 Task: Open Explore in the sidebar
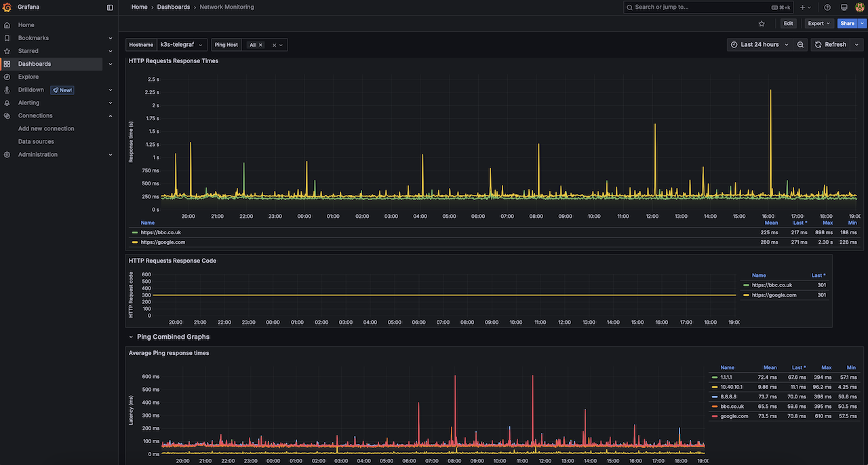point(28,77)
